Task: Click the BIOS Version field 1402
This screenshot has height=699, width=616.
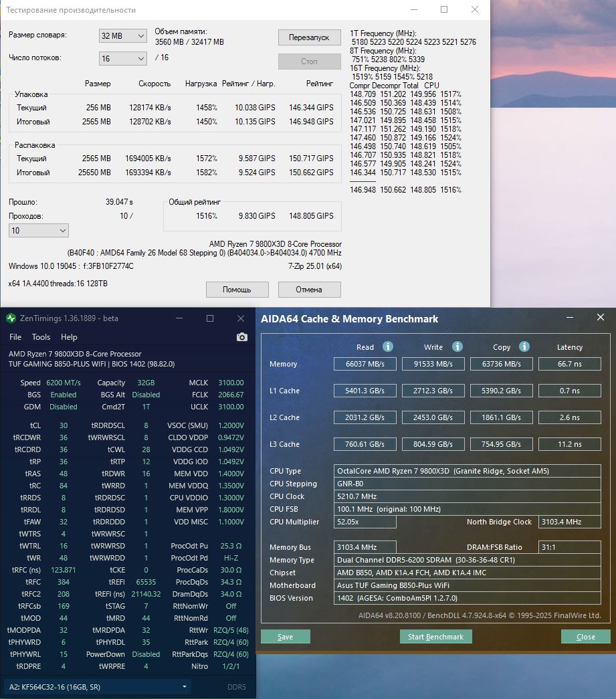Action: (467, 598)
